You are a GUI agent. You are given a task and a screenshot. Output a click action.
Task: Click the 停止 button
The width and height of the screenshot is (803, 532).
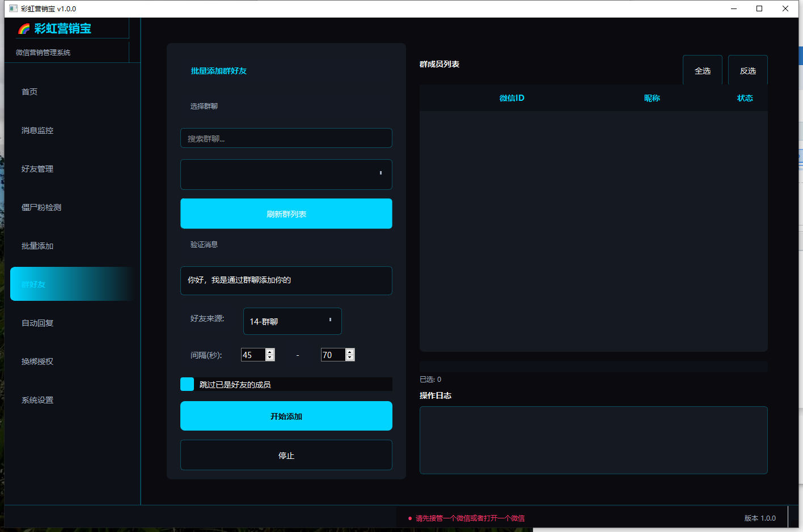[286, 455]
